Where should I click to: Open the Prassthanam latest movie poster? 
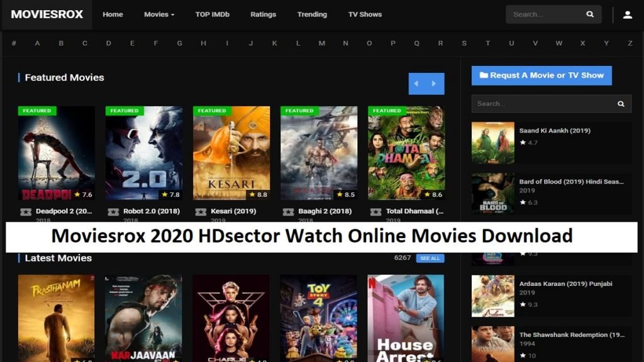pyautogui.click(x=56, y=319)
